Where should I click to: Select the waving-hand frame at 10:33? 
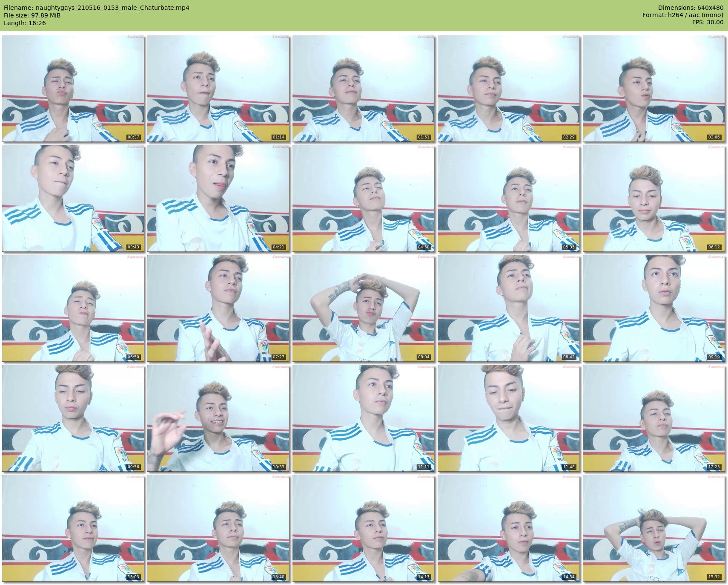point(218,418)
